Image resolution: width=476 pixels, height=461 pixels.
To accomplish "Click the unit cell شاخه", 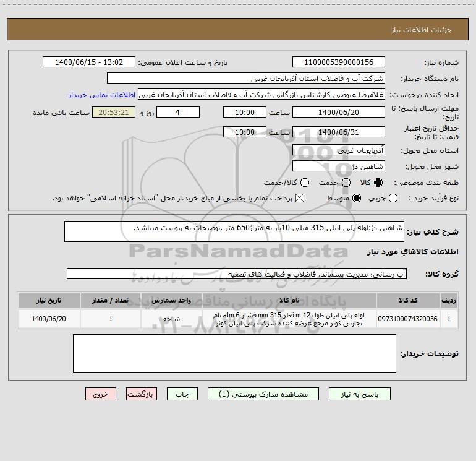I will 171,319.
